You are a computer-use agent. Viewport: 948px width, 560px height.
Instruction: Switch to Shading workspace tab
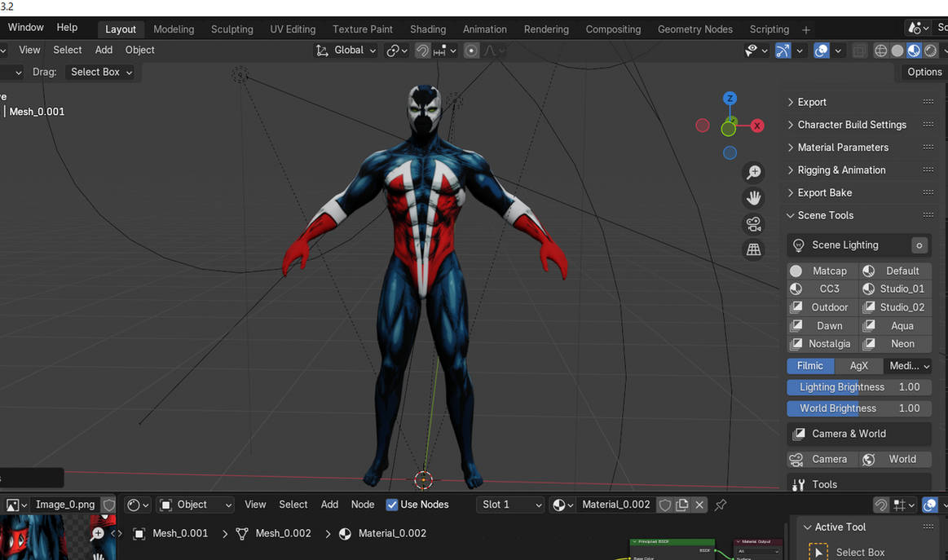pos(427,29)
